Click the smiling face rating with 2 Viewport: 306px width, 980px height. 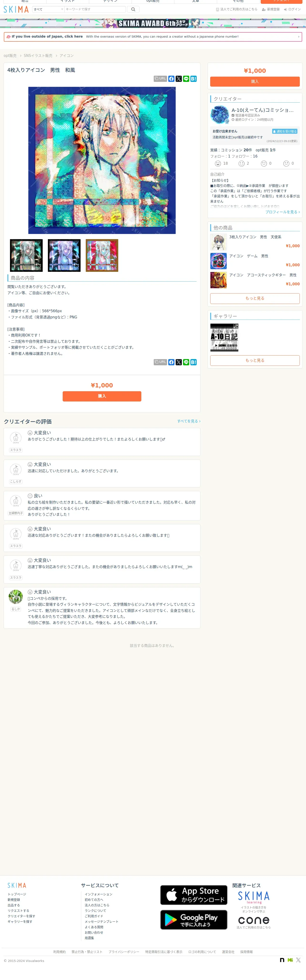click(244, 163)
